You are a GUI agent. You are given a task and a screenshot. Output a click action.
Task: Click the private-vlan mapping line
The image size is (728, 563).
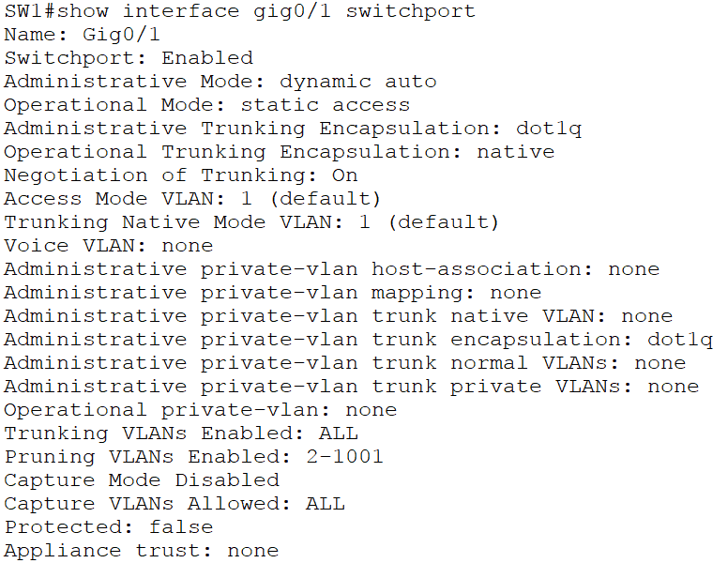point(272,293)
